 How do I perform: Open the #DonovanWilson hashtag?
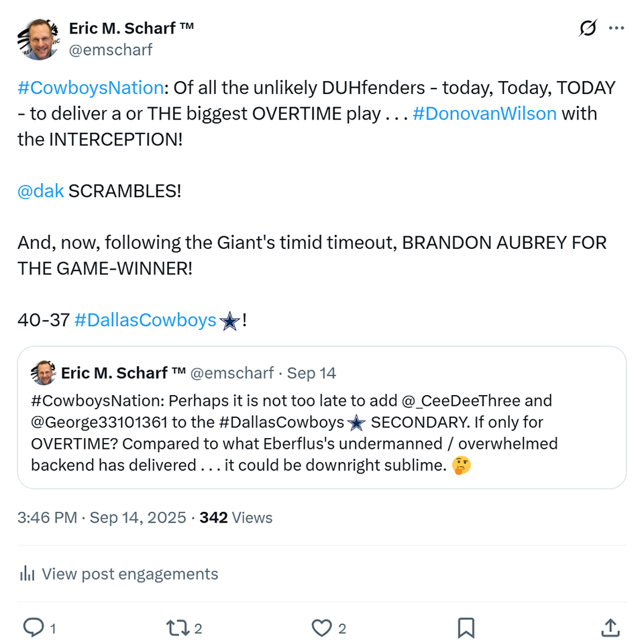click(x=484, y=113)
